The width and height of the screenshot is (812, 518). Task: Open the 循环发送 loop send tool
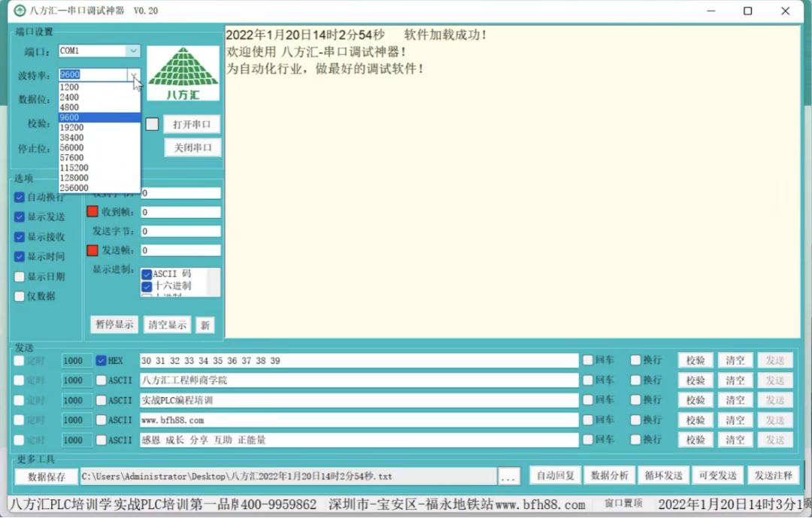click(663, 476)
